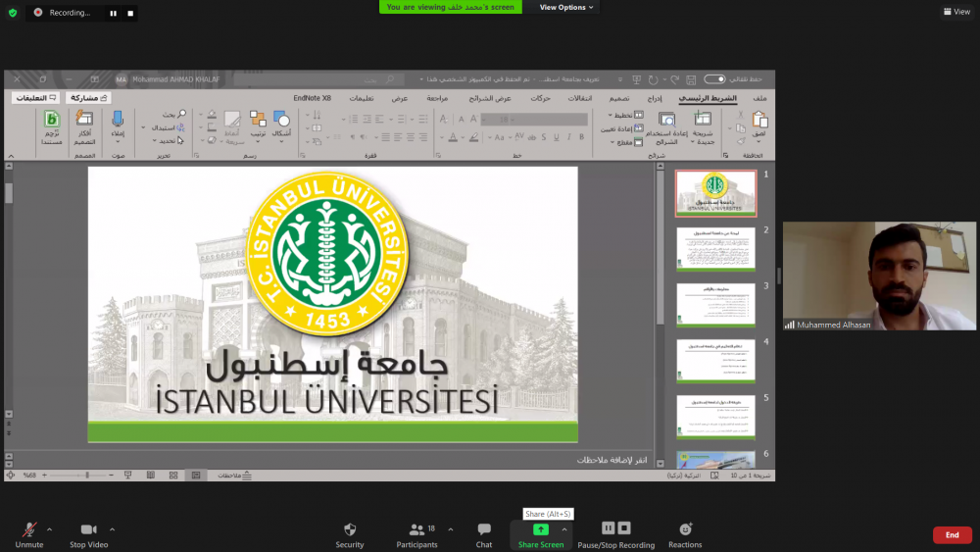Expand arrow next to Participants

(450, 529)
